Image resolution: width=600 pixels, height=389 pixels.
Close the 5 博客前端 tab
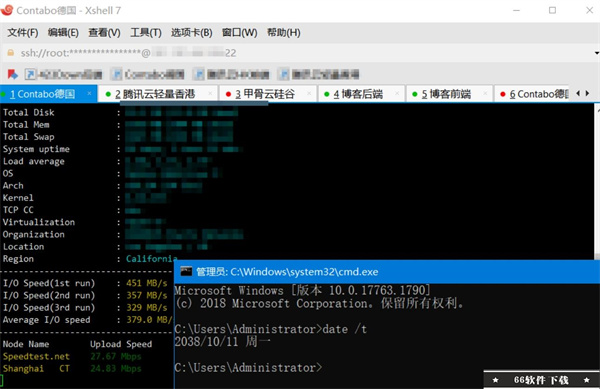click(485, 93)
